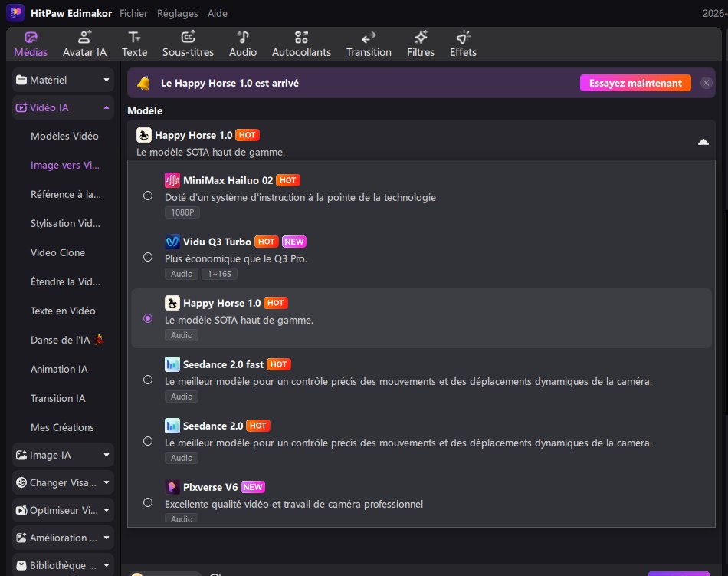Open Étendre la Vid... in sidebar
Viewport: 728px width, 576px height.
pyautogui.click(x=65, y=282)
